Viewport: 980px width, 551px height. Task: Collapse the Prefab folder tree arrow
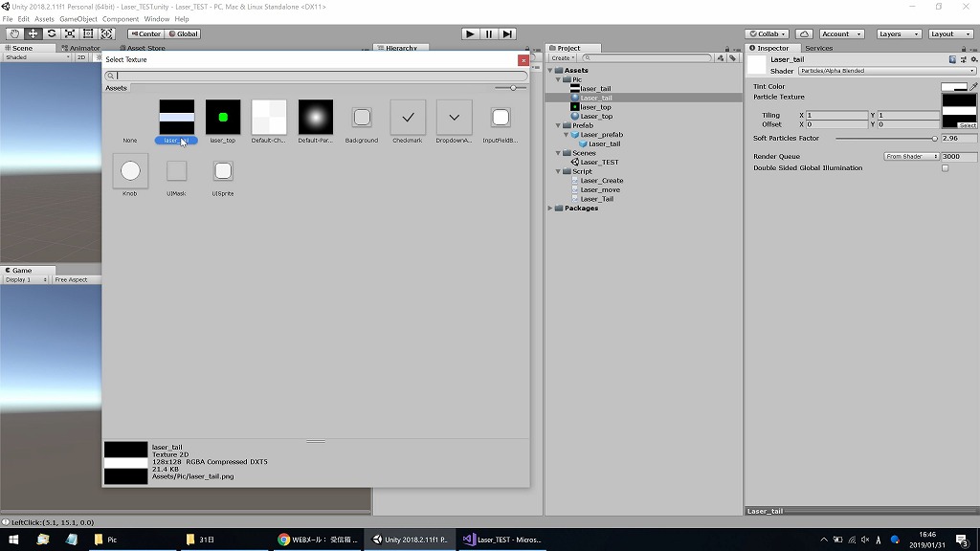[x=558, y=125]
